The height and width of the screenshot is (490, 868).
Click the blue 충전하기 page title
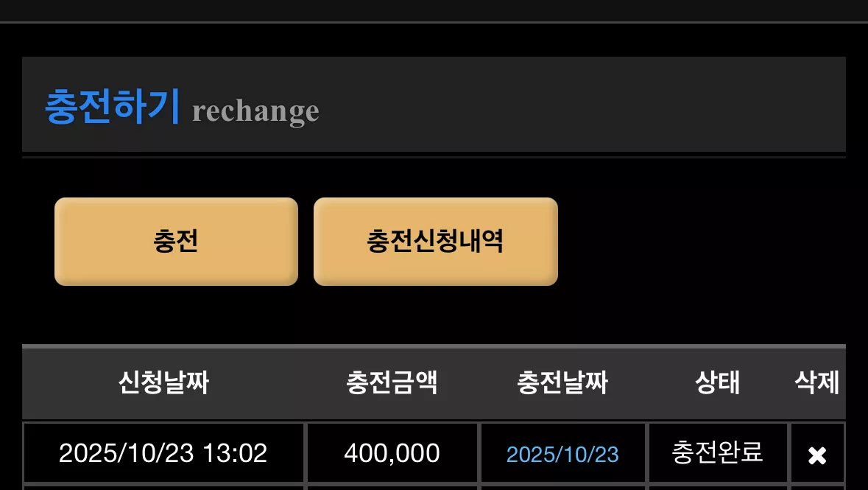coord(113,106)
